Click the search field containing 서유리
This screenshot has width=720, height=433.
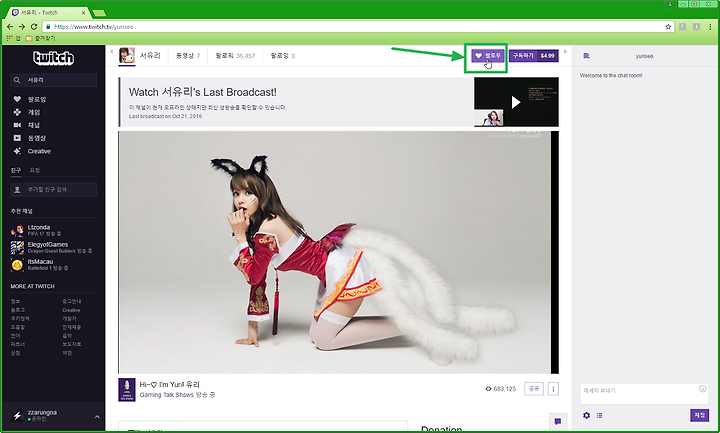tap(54, 80)
